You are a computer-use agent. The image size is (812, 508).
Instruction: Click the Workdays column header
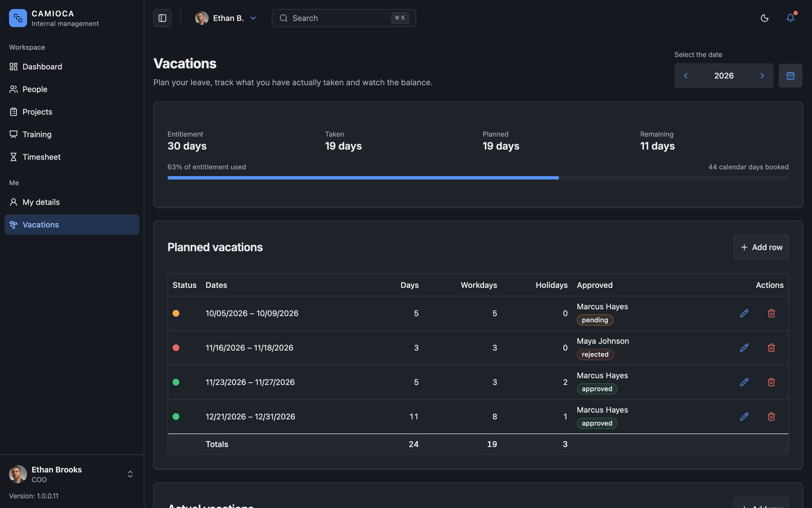(479, 285)
